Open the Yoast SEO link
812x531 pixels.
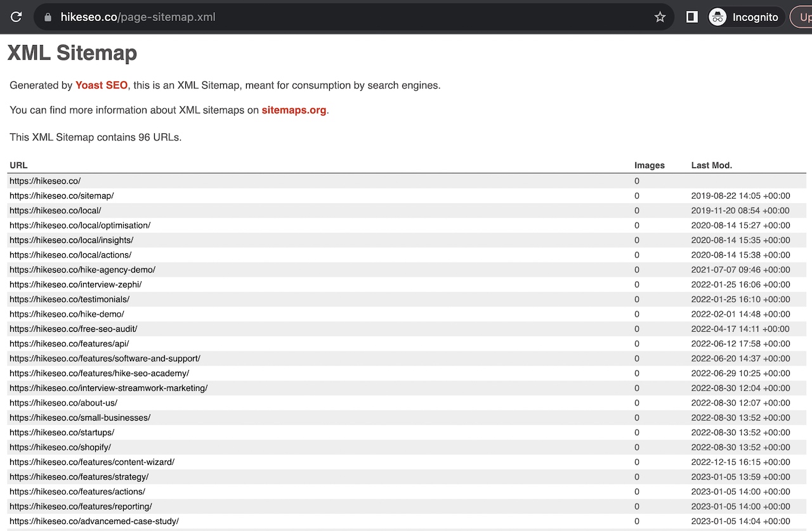(x=101, y=85)
